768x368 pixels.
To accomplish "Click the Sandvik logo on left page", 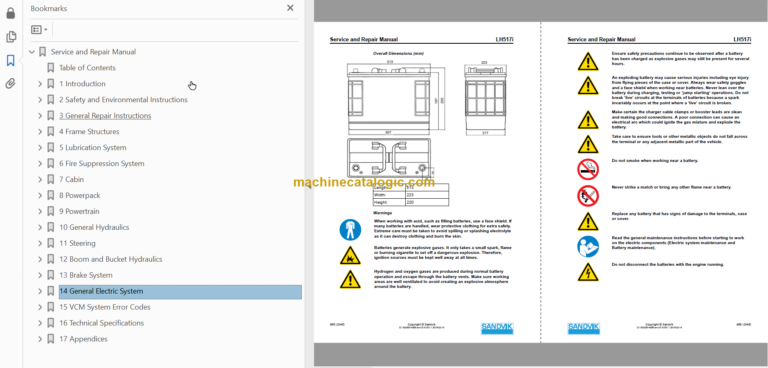I will click(x=497, y=329).
